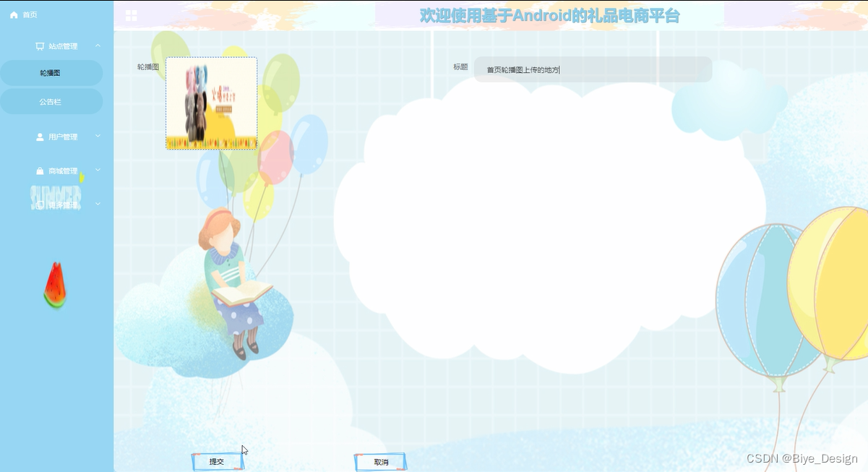Expand the 商城管理 chevron
The image size is (868, 472).
click(98, 171)
